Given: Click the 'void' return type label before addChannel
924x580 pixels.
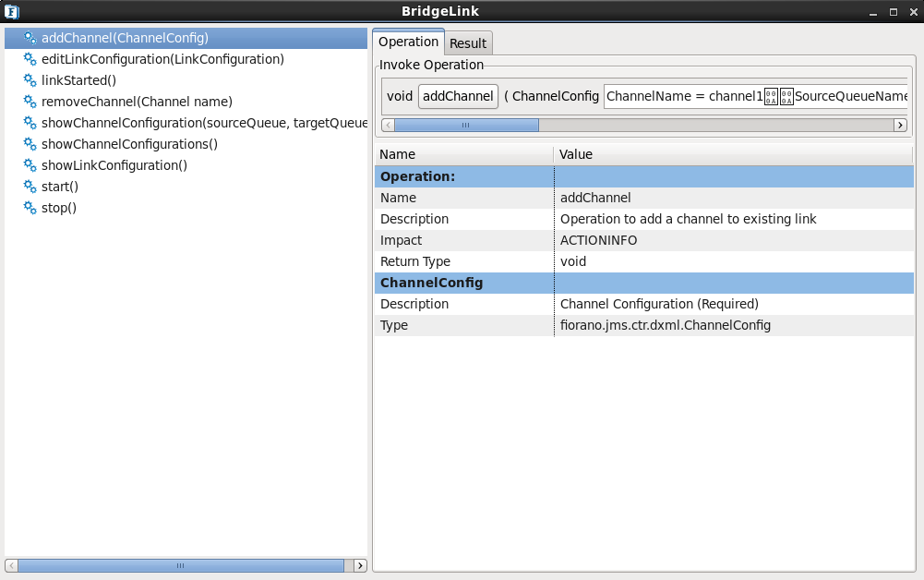Looking at the screenshot, I should click(x=400, y=96).
